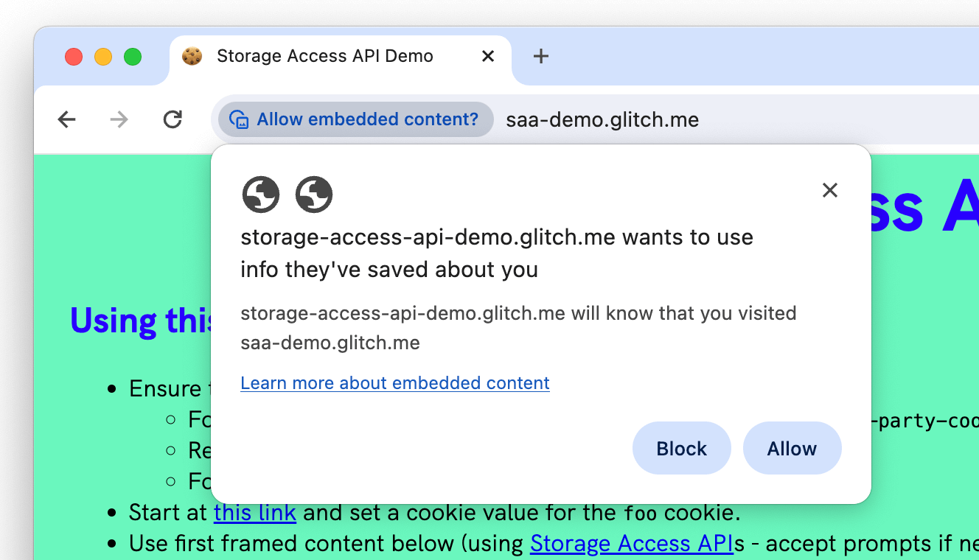Click the cookie favicon on the browser tab
Viewport: 979px width, 560px height.
coord(192,55)
